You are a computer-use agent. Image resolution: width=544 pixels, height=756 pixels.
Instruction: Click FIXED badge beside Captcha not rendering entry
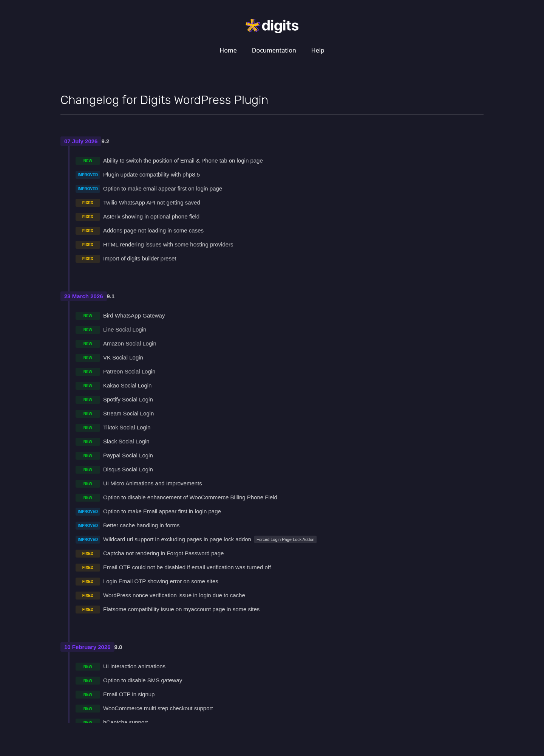coord(88,553)
